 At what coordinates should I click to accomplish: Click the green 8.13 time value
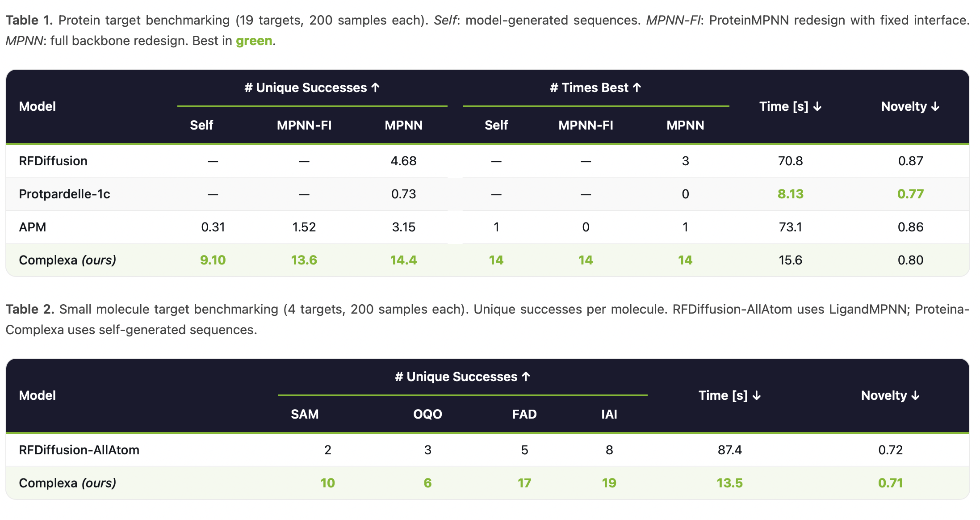[790, 194]
